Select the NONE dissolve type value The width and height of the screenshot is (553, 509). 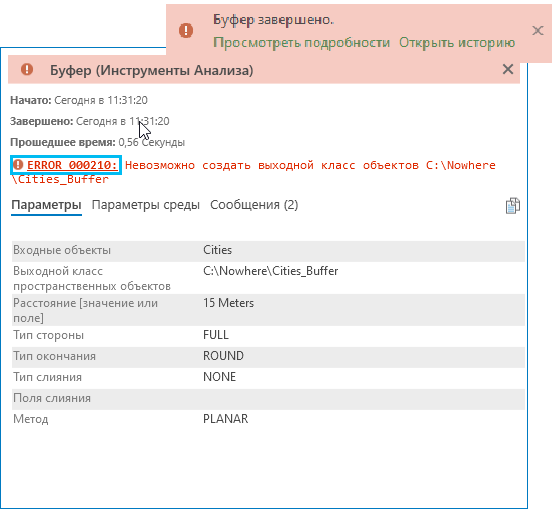tap(219, 377)
